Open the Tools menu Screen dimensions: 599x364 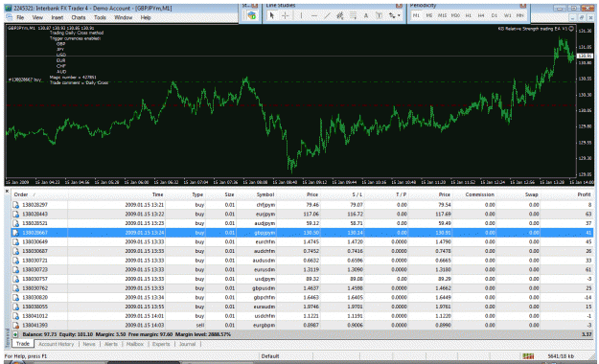pyautogui.click(x=100, y=17)
